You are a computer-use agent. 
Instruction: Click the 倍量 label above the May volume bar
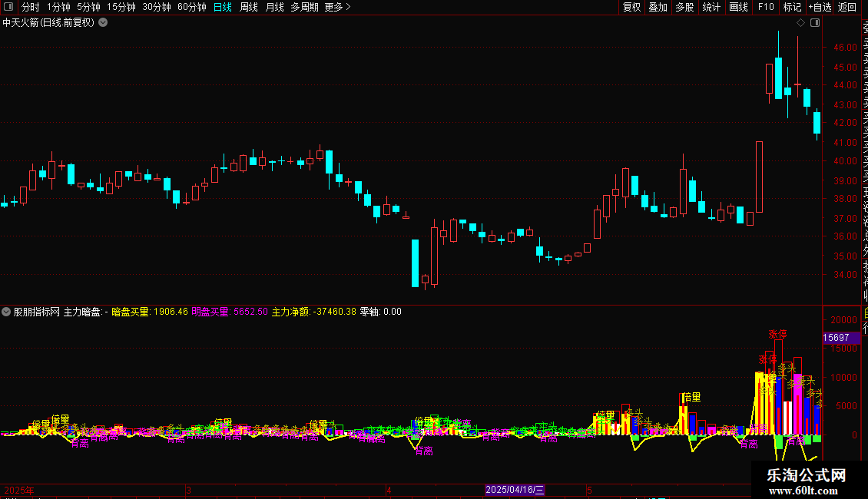point(692,397)
